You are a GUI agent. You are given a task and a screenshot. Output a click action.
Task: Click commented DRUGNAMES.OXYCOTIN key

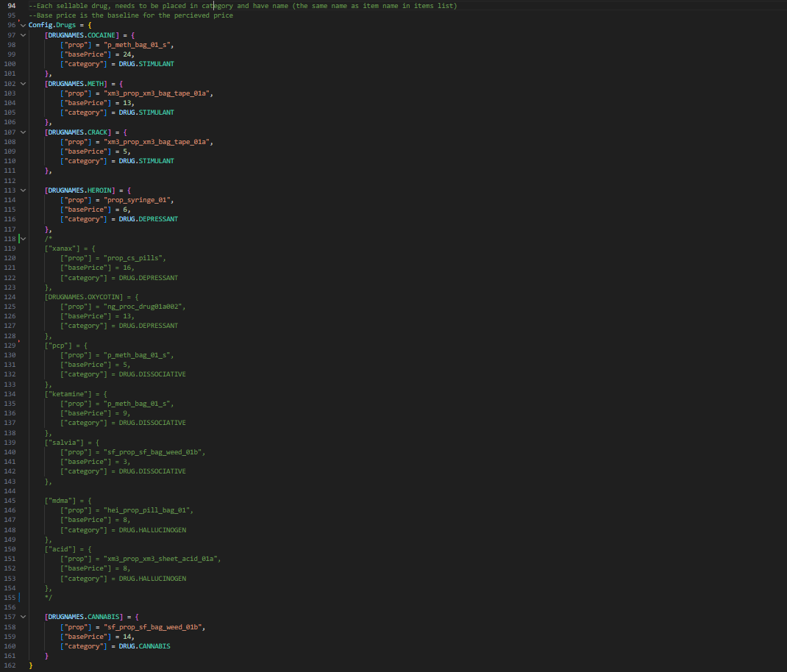pos(84,297)
